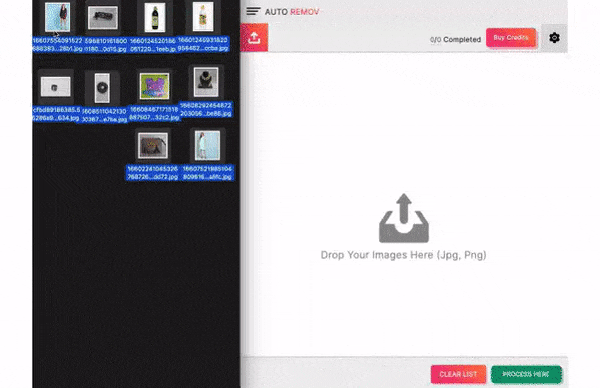Select the brown handbag thumbnail

[x=153, y=146]
